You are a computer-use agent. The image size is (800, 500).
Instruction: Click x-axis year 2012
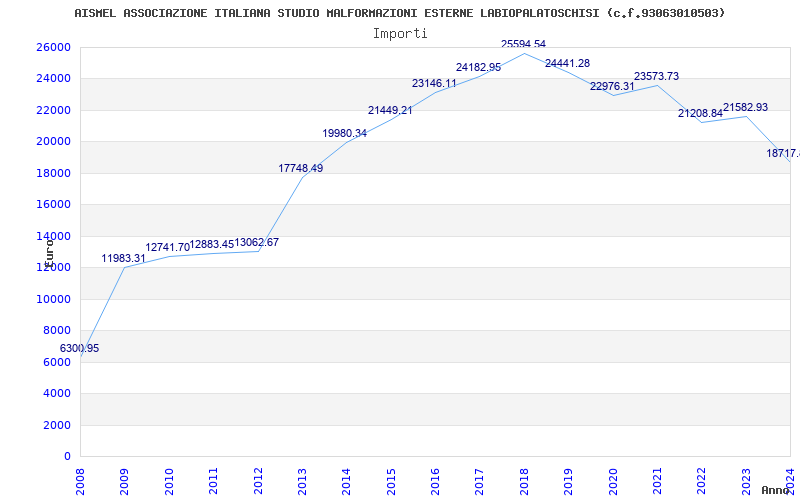click(x=258, y=481)
